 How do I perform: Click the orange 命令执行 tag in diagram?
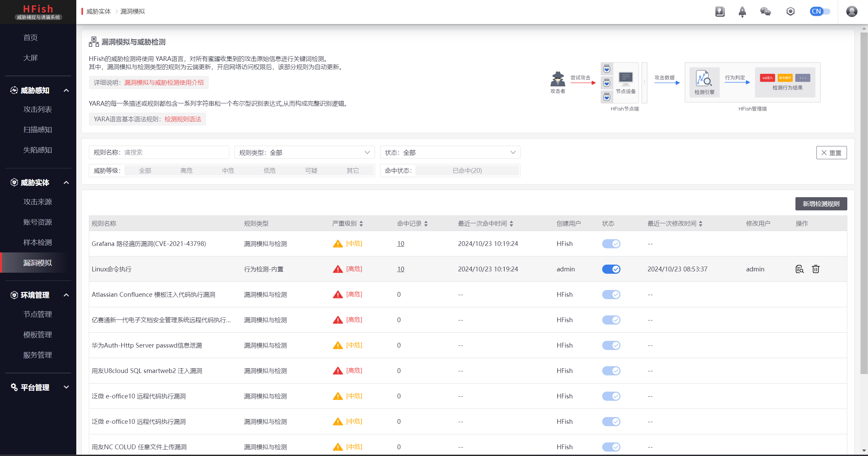[x=785, y=78]
